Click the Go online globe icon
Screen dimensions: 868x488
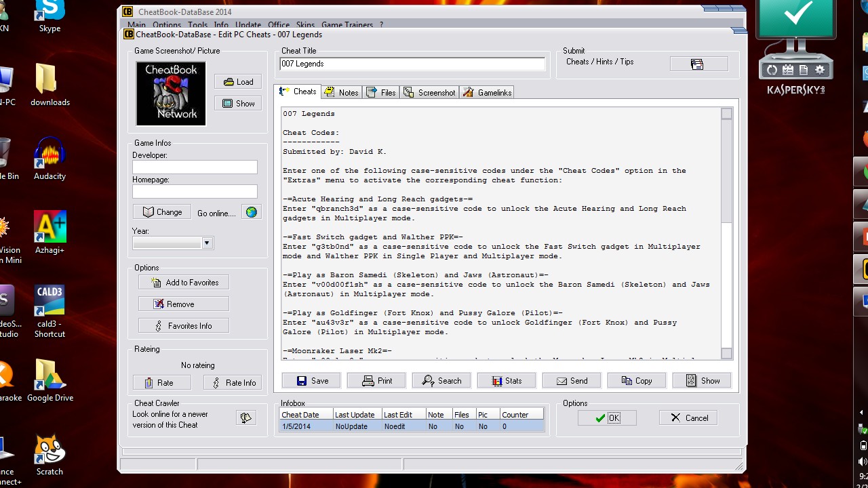click(x=252, y=212)
